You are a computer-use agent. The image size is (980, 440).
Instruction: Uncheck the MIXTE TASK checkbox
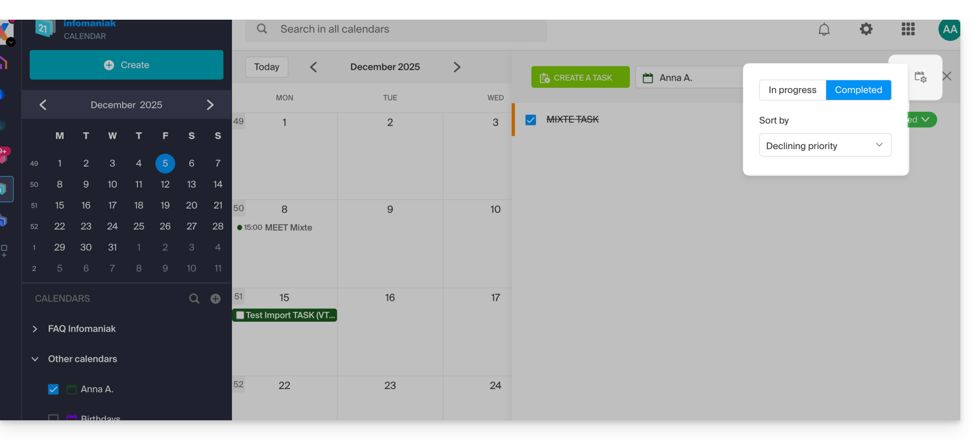(x=531, y=120)
